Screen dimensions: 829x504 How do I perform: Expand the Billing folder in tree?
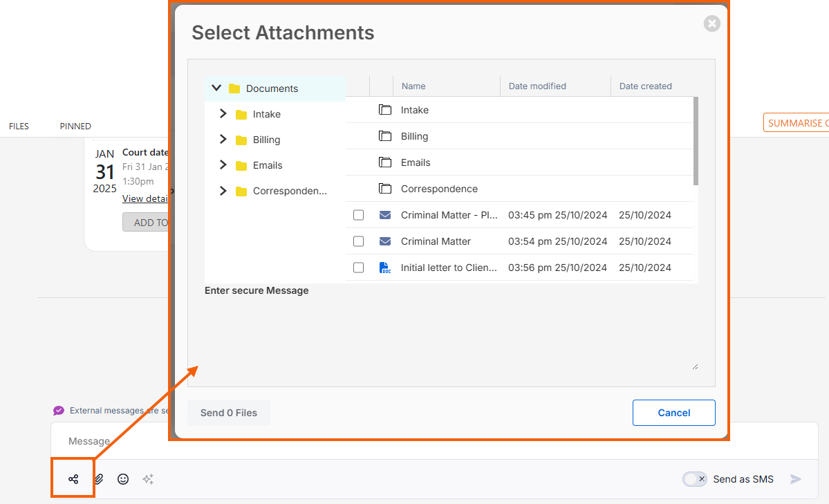pyautogui.click(x=223, y=140)
